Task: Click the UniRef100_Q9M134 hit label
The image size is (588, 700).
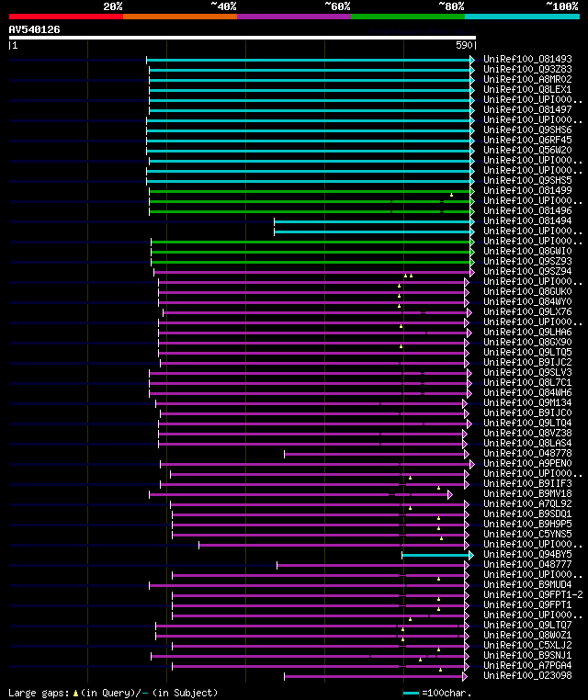Action: click(x=527, y=402)
